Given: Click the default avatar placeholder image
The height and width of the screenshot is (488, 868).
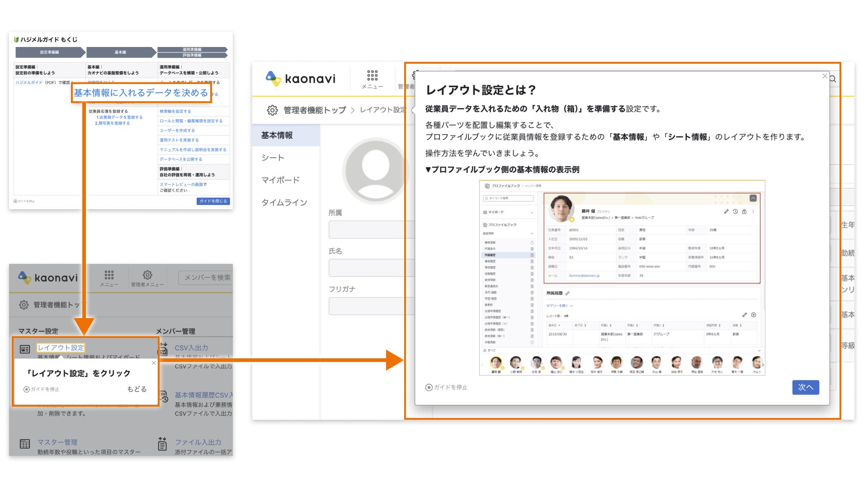Looking at the screenshot, I should pyautogui.click(x=375, y=171).
